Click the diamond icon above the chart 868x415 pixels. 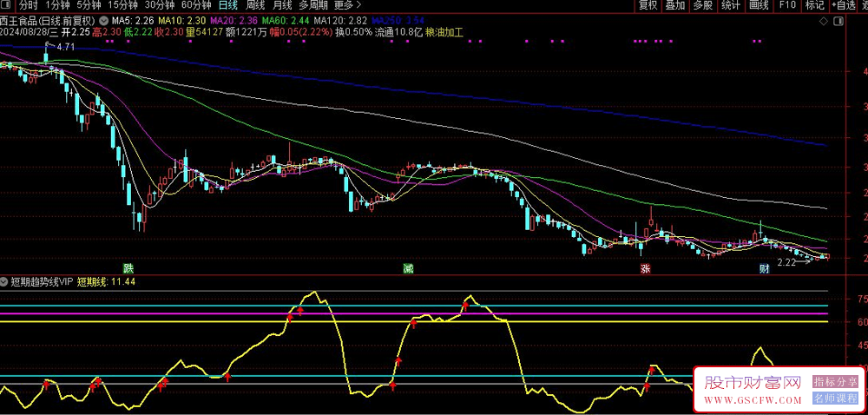pyautogui.click(x=824, y=21)
